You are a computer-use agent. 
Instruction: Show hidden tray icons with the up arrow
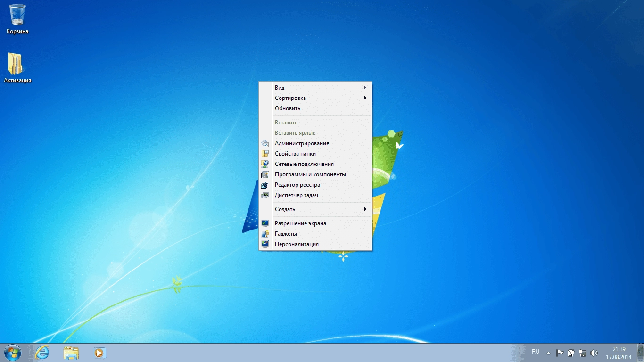click(548, 352)
